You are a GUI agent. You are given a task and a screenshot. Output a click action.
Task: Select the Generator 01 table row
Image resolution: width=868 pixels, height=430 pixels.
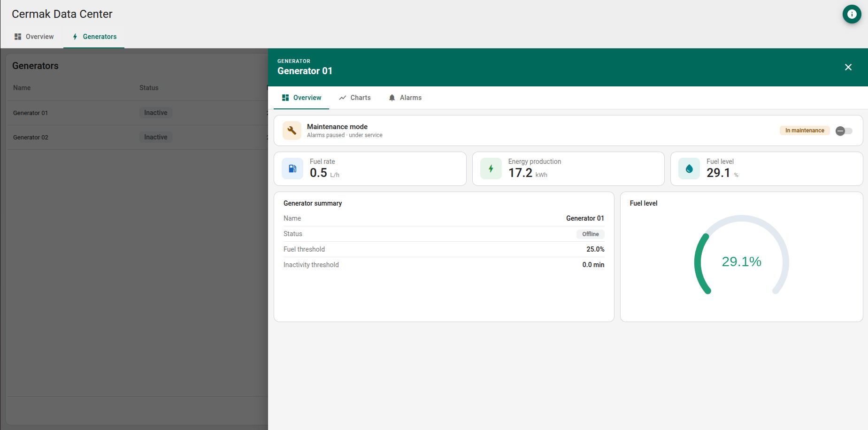(137, 113)
